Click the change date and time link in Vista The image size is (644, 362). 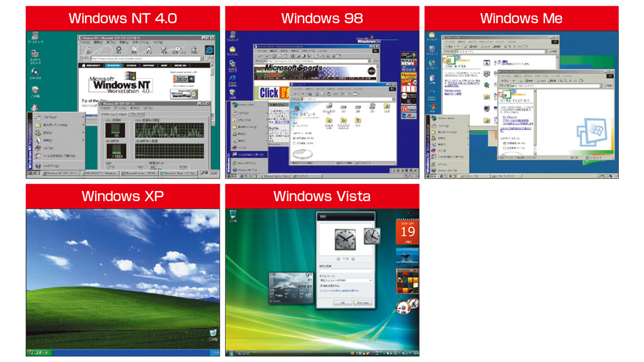click(x=339, y=291)
